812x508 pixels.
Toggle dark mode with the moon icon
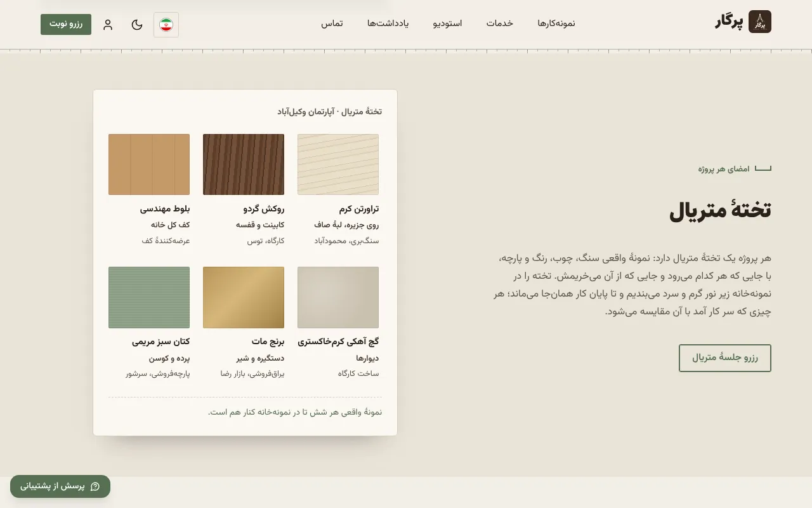coord(137,25)
